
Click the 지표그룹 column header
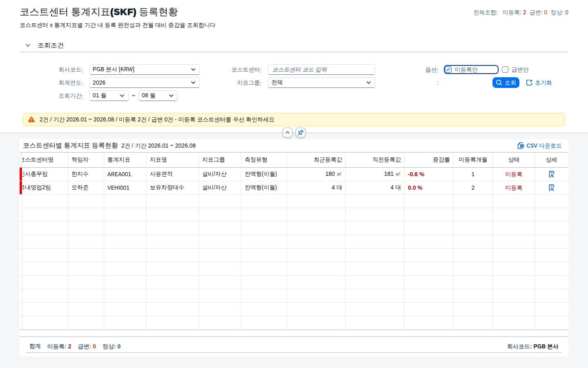point(220,160)
